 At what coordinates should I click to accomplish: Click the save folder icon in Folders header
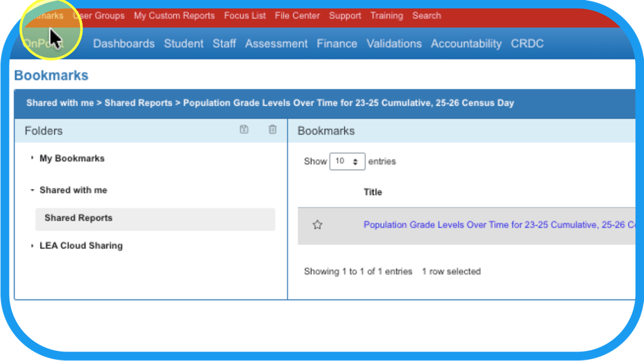pyautogui.click(x=244, y=129)
